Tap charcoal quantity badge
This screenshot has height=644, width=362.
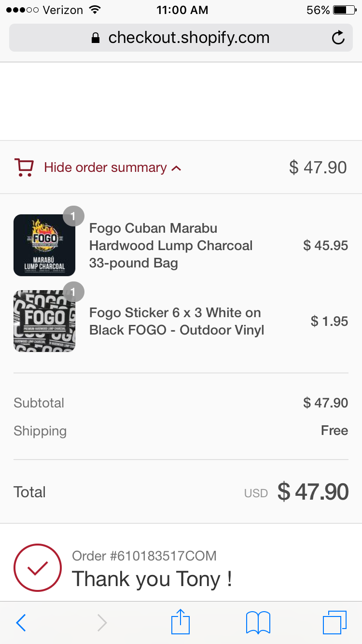73,216
